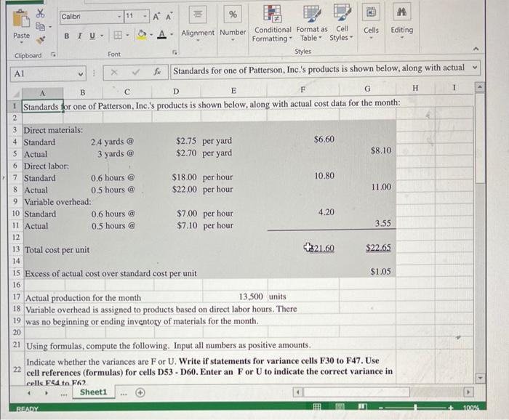Open the Name Box dropdown arrow
Screen dimensions: 509x420
[x=81, y=74]
